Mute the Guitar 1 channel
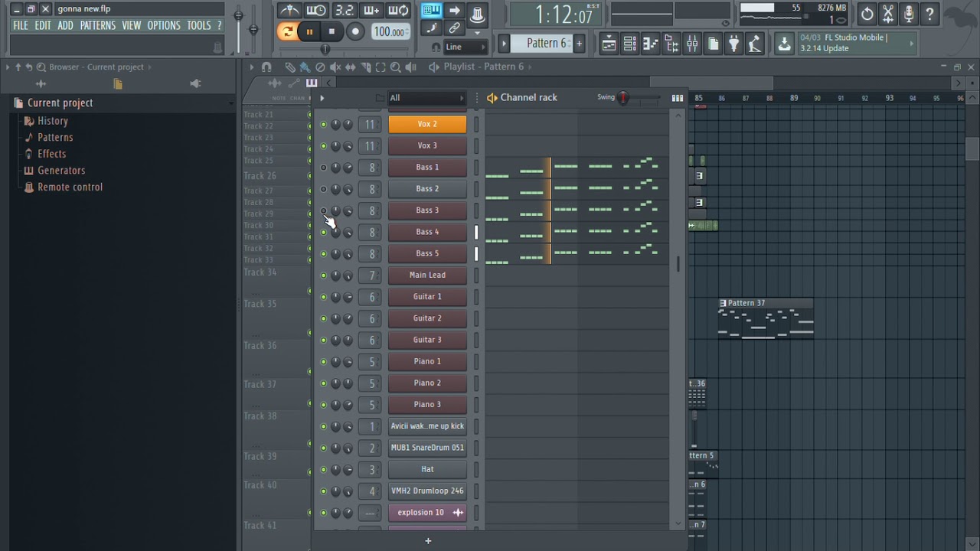Viewport: 980px width, 551px height. coord(323,297)
